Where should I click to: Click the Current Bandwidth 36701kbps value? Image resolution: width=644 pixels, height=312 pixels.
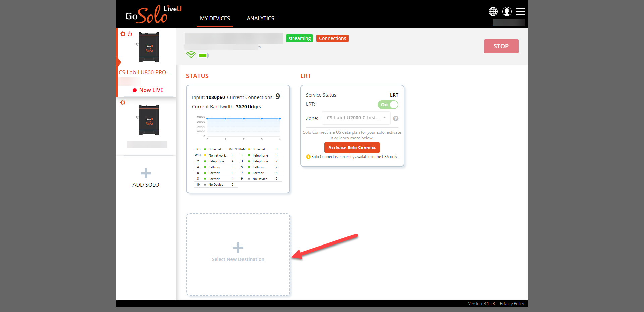tap(248, 107)
